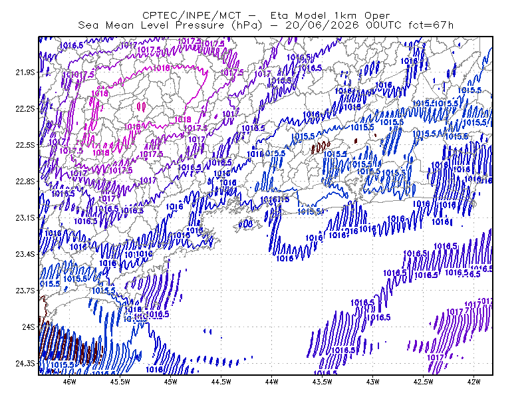Click the 46W longitude axis label

(70, 382)
